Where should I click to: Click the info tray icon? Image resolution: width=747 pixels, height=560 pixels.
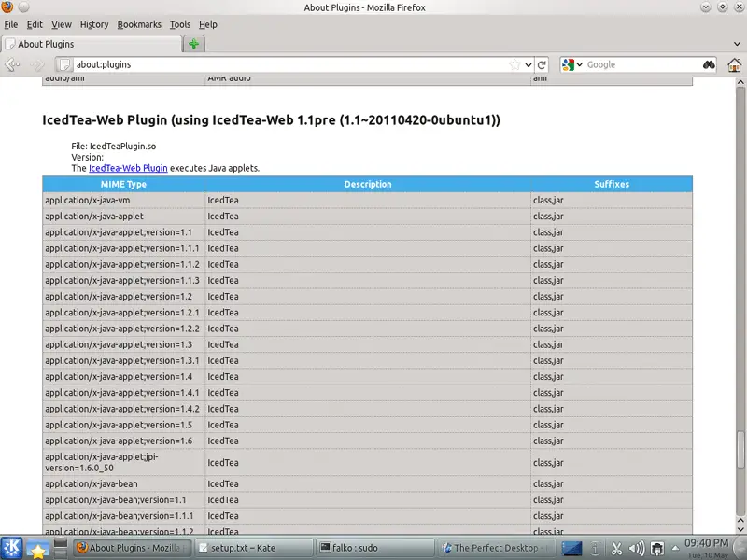pos(596,549)
